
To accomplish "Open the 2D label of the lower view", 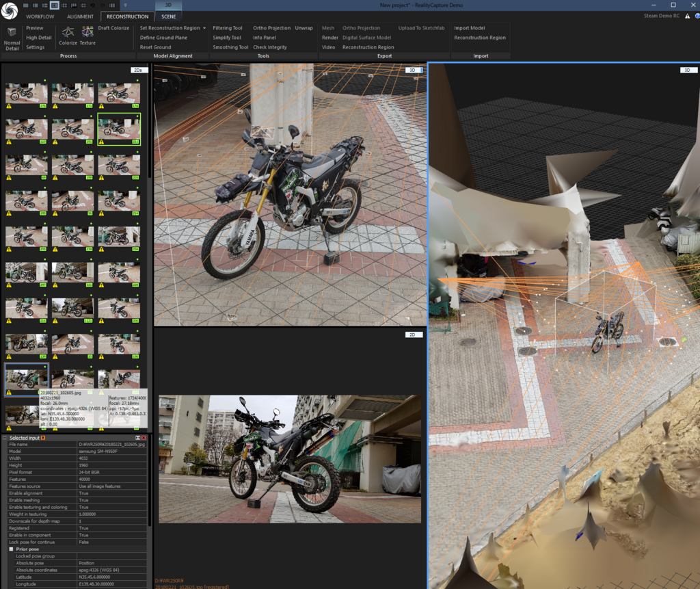I will click(x=414, y=335).
